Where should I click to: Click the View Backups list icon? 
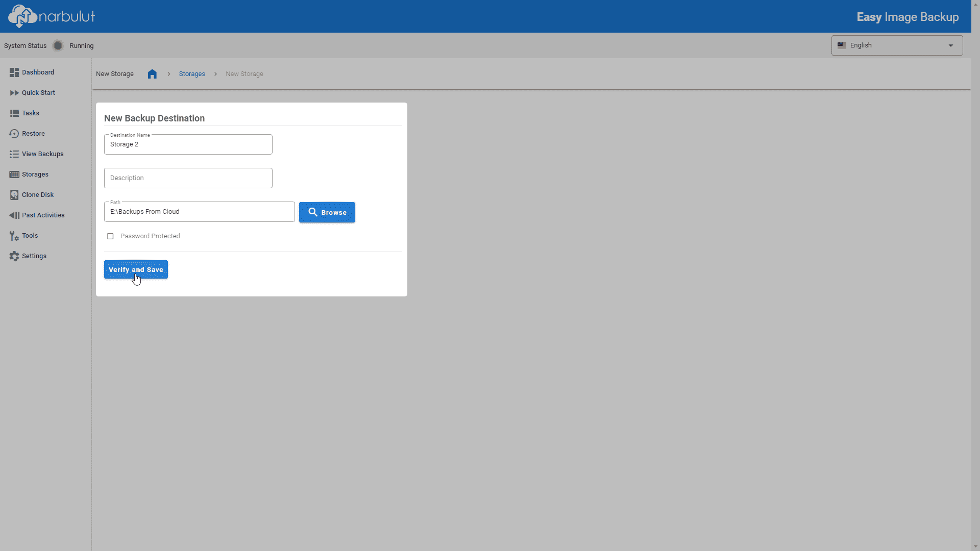(14, 154)
